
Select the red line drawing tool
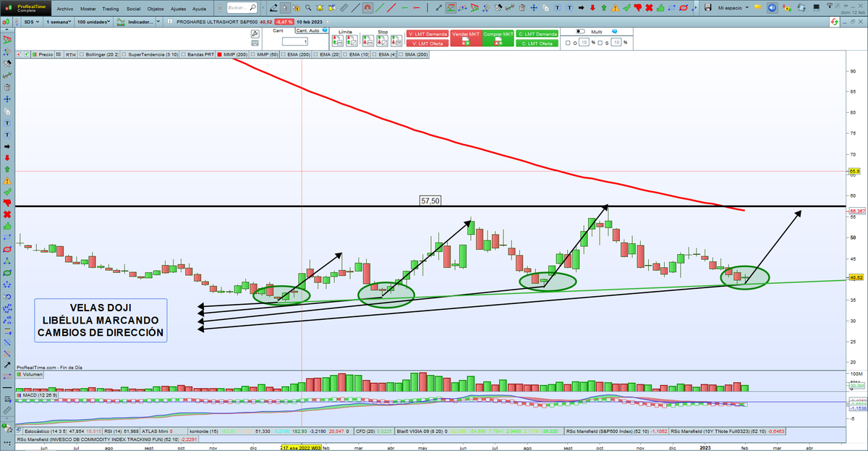[391, 7]
